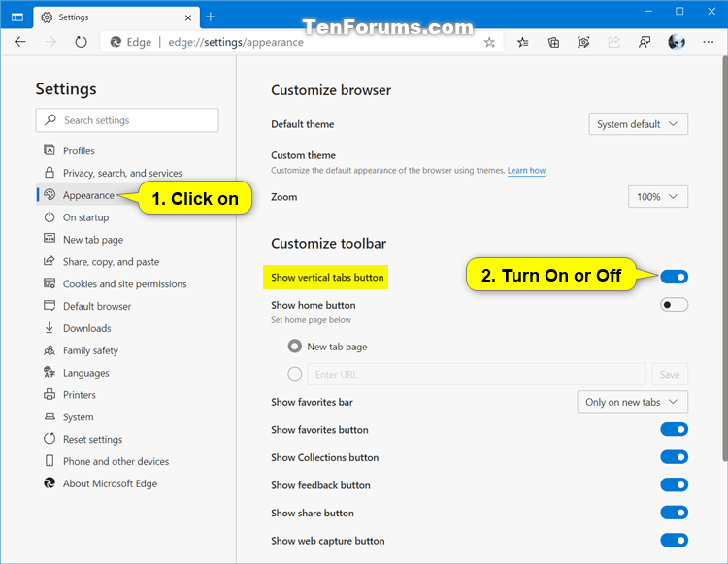The image size is (728, 564).
Task: Click the power icon for On startup
Action: coord(50,216)
